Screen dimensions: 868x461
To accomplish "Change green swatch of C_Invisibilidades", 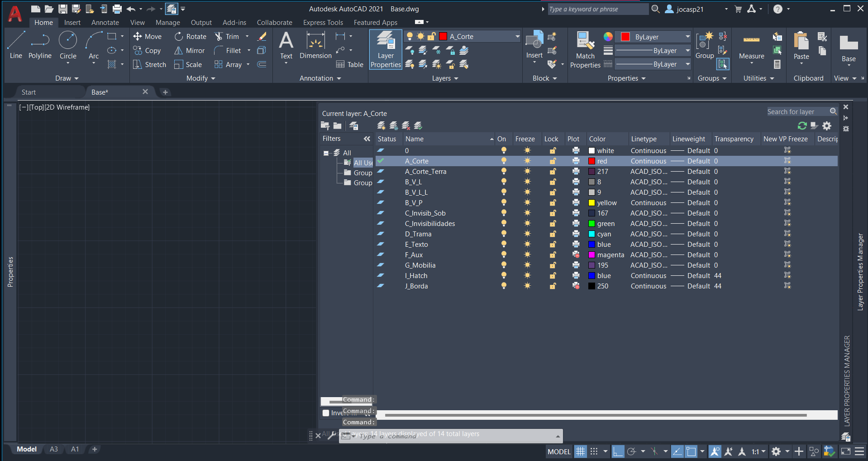I will click(x=591, y=223).
